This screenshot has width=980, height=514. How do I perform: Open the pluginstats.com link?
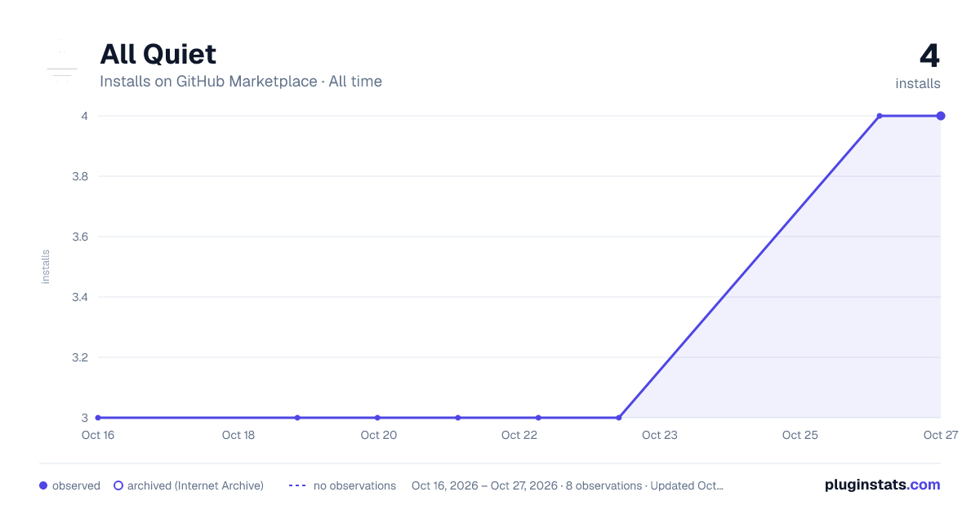point(883,485)
